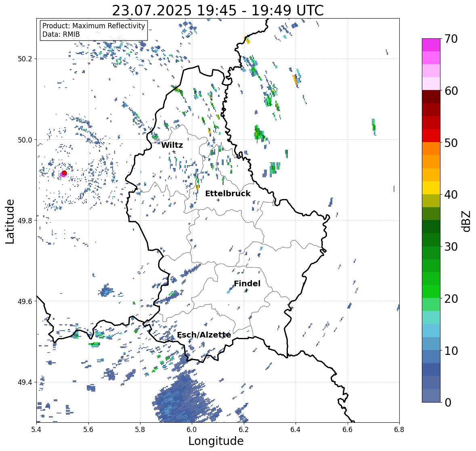Screen dimensions: 476x451
Task: Click the dark red colorbar swatch below 60
Action: (x=431, y=97)
